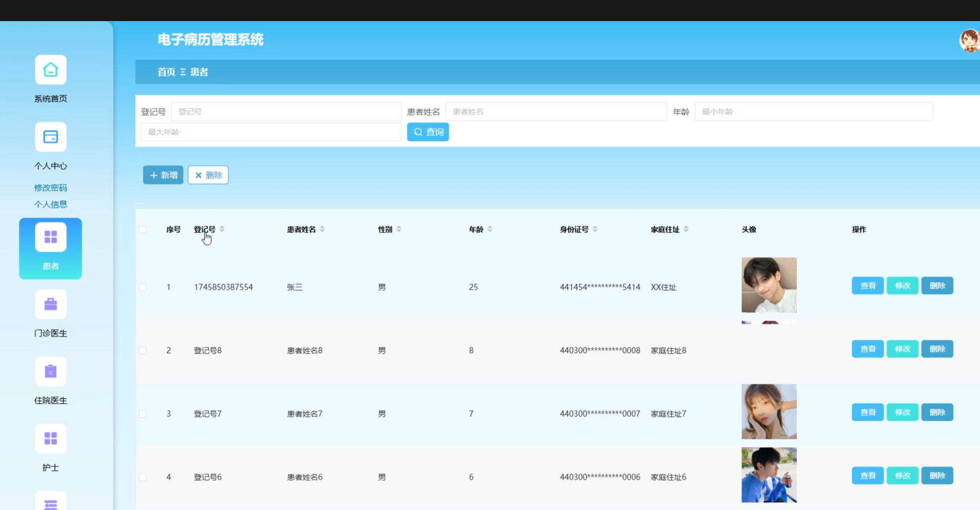Click 张三's avatar thumbnail
Screen dimensions: 980x510
(769, 285)
